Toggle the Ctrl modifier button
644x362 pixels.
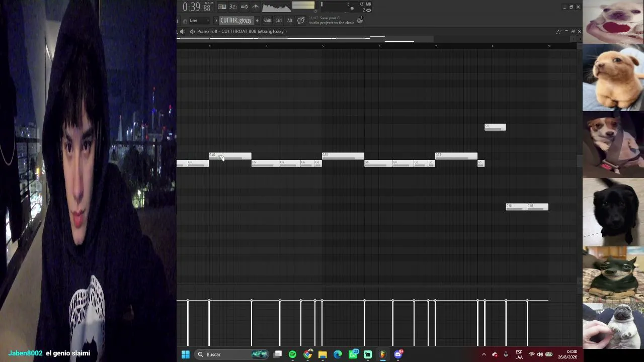[278, 21]
